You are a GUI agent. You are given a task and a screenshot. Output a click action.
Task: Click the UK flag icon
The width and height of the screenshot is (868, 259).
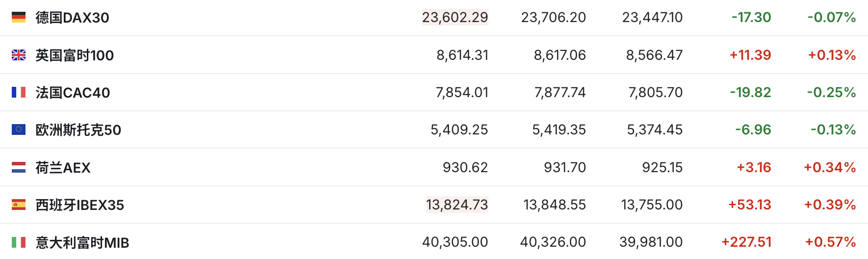[19, 55]
